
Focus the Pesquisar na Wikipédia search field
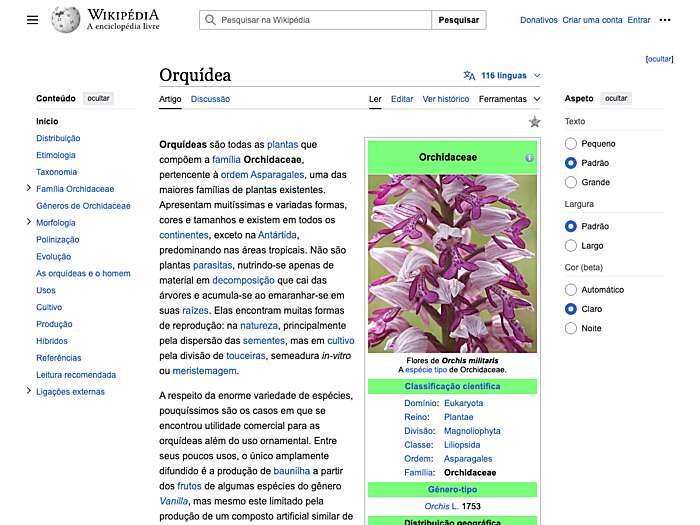[x=315, y=20]
